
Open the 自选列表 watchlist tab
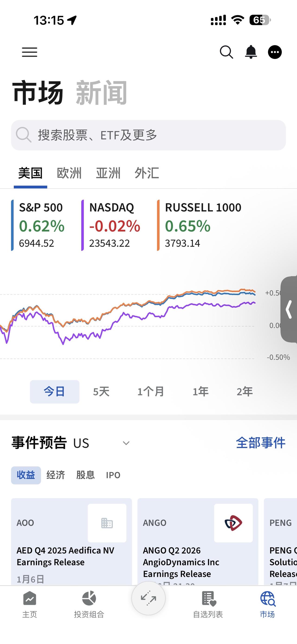click(x=208, y=604)
